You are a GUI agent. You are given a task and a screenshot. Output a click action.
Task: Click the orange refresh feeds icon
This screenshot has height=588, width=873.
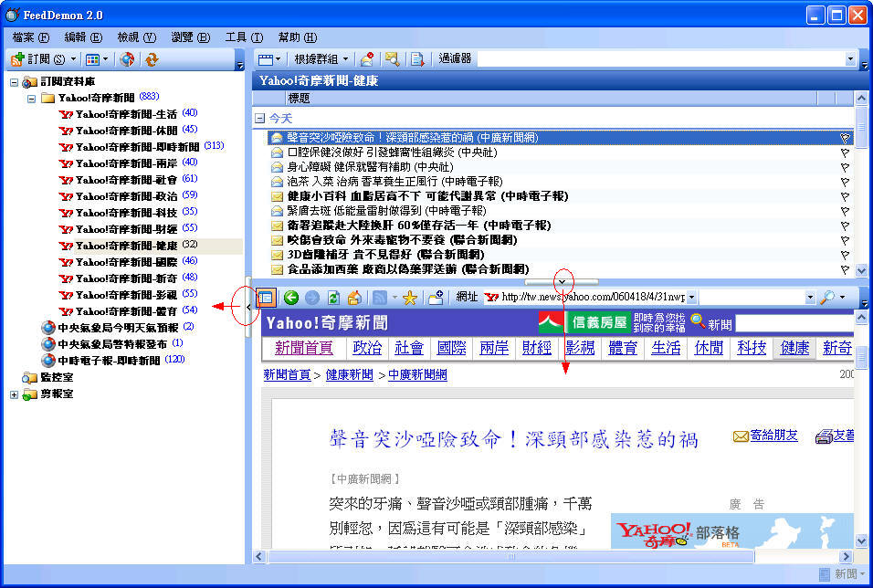click(152, 59)
